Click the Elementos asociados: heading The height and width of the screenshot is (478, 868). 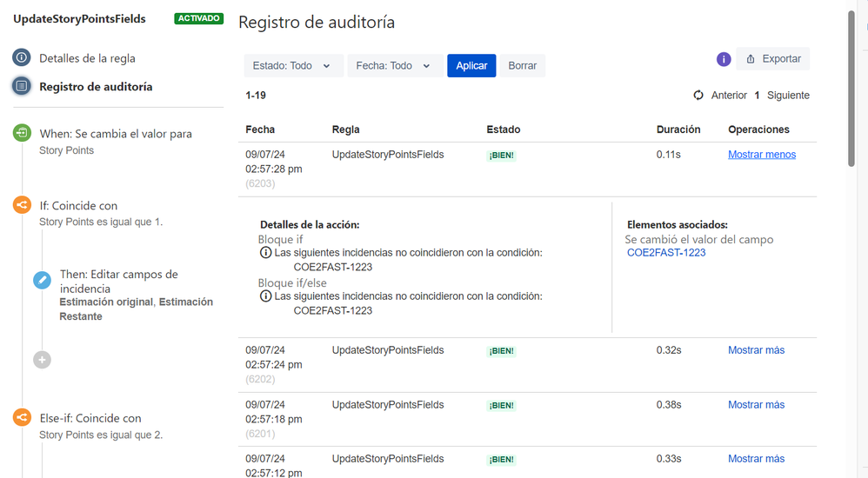677,225
